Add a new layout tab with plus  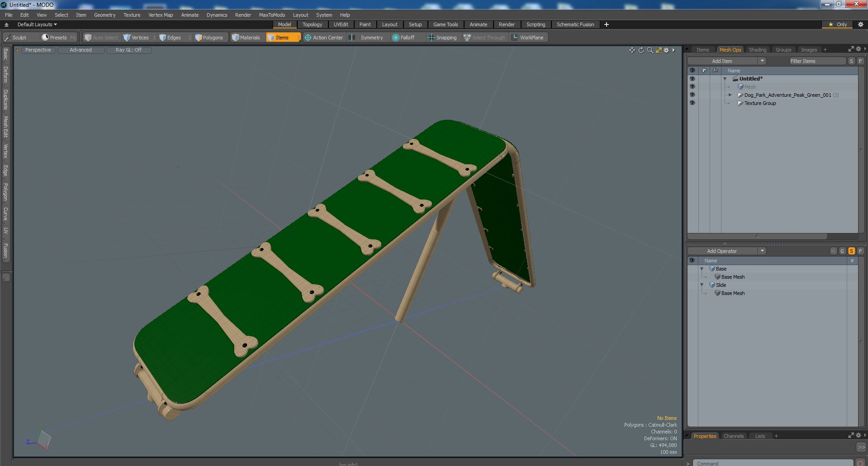tap(606, 24)
